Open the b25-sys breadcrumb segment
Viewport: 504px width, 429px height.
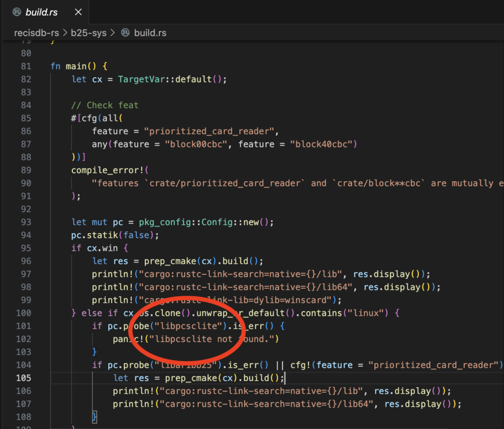[88, 32]
